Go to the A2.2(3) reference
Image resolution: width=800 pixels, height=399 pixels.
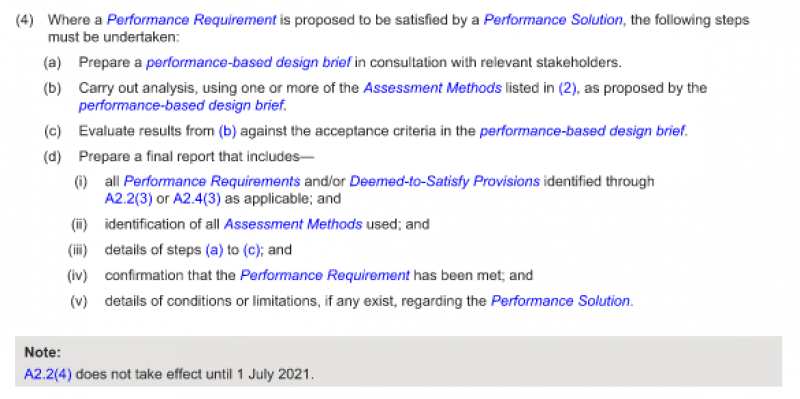128,199
